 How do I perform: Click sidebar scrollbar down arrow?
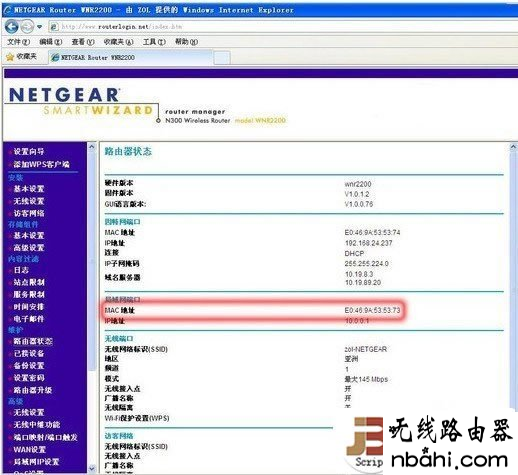92,468
